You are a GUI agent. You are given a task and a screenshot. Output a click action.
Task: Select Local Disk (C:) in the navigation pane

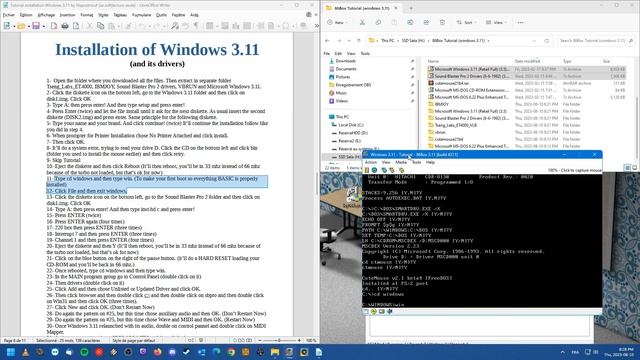(x=351, y=125)
